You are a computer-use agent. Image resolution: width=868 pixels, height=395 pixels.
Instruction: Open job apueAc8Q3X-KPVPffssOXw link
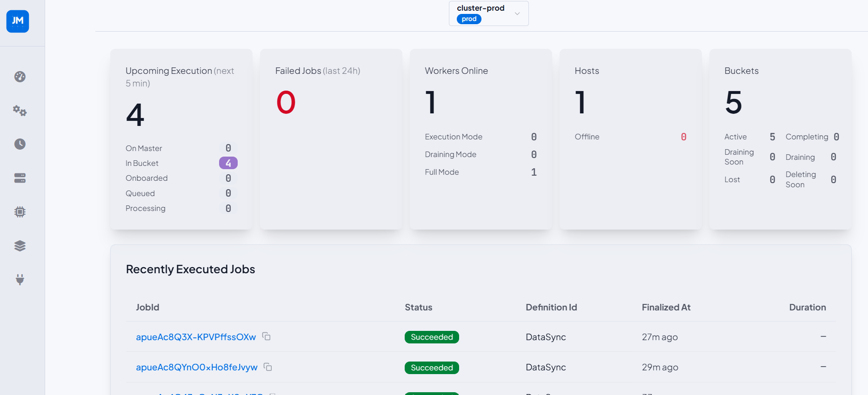pos(196,337)
